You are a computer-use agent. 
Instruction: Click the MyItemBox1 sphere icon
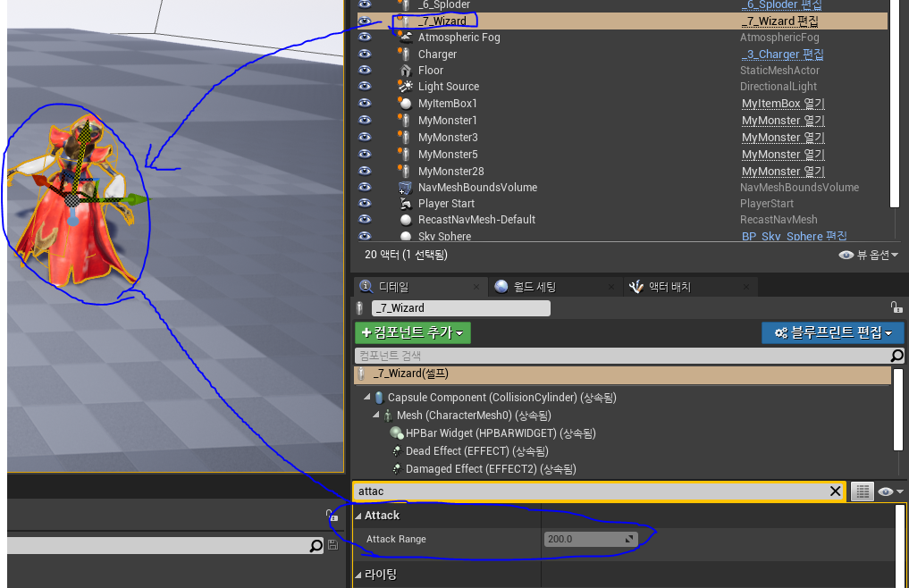click(x=405, y=104)
